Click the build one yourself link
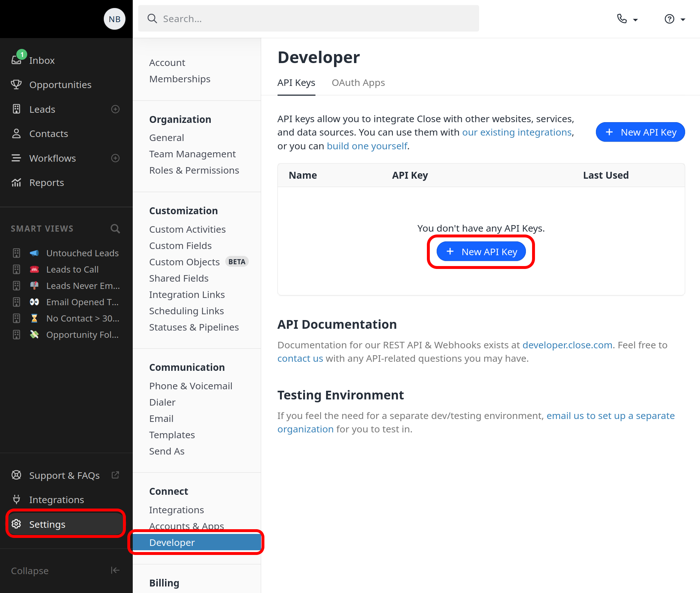Viewport: 700px width, 593px height. coord(367,146)
